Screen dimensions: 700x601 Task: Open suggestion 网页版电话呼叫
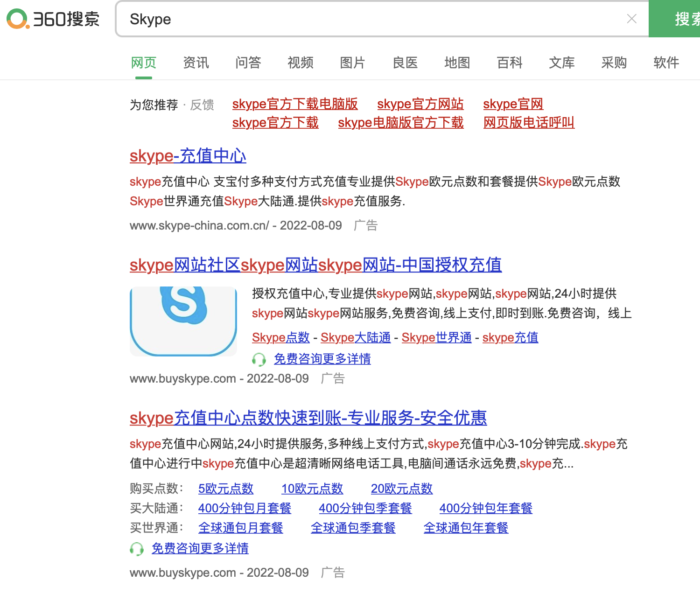(529, 123)
